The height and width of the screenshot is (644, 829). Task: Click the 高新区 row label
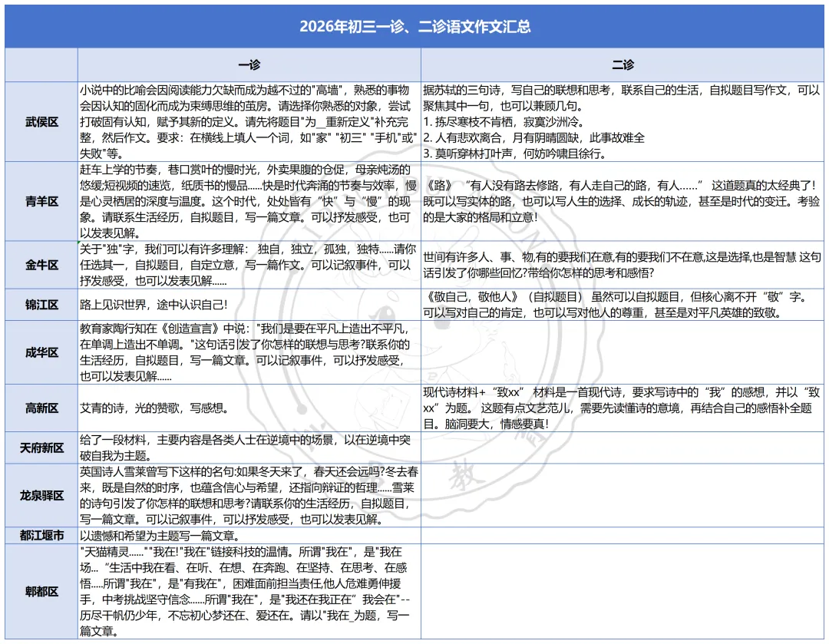[41, 408]
